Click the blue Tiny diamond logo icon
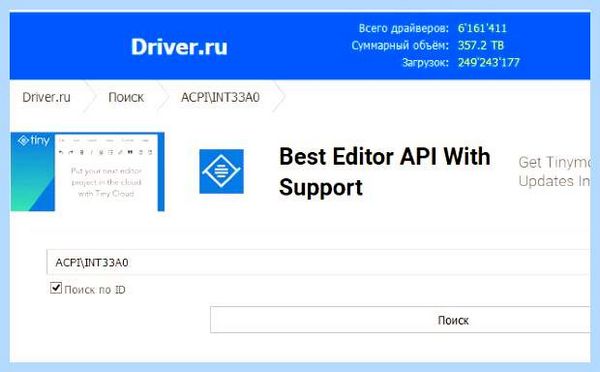 221,171
